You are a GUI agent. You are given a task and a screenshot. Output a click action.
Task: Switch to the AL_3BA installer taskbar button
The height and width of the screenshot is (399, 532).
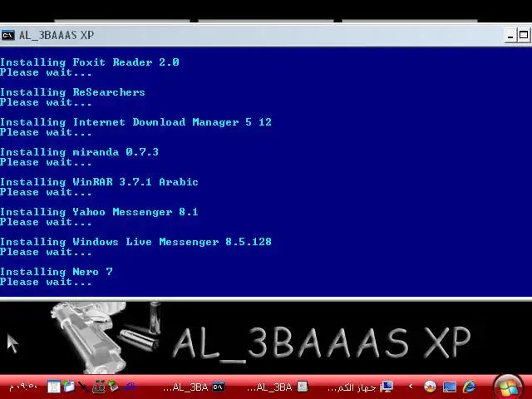[278, 387]
